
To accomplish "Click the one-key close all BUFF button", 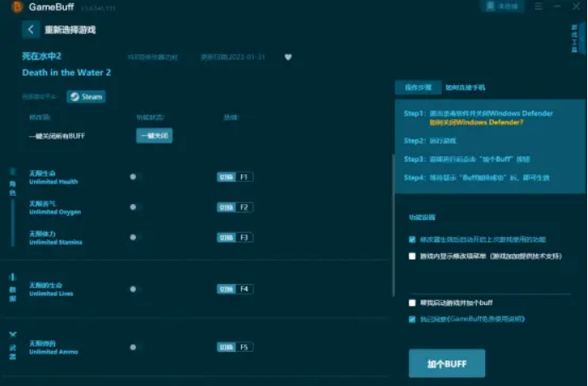I will [x=155, y=135].
